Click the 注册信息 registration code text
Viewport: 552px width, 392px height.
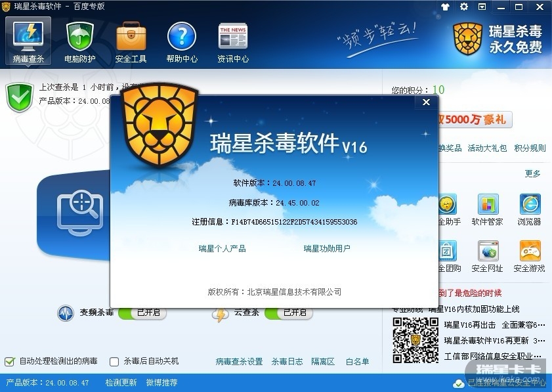coord(274,222)
